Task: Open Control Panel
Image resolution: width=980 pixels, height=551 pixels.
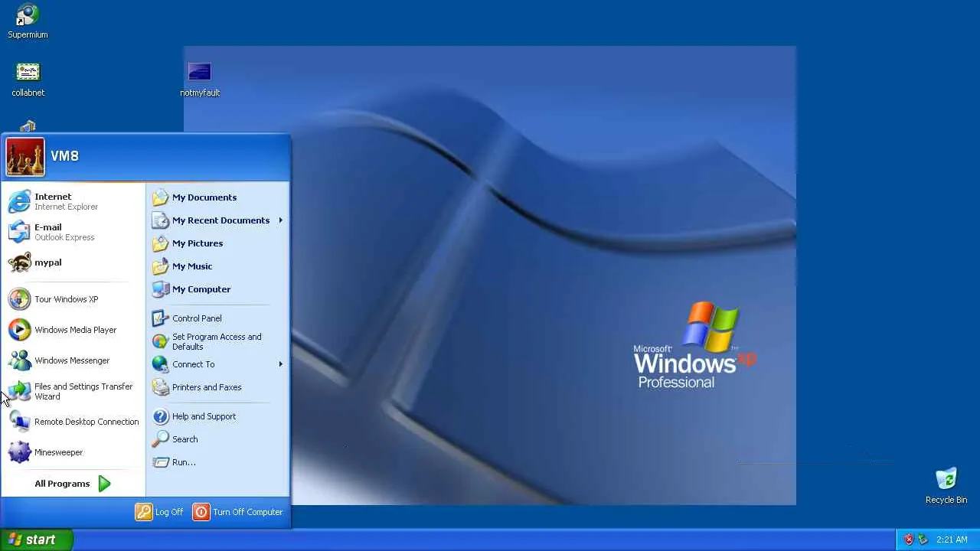Action: click(x=217, y=318)
